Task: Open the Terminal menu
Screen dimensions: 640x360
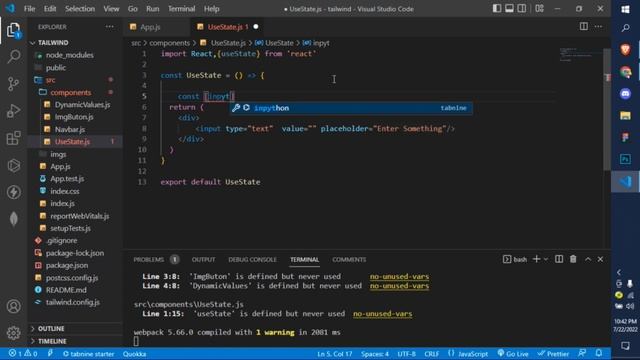Action: tap(182, 9)
